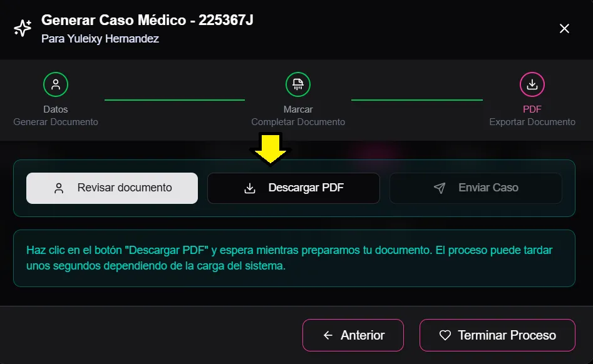Send the case with Enviar Caso
Screen dimensions: 593x364
[476, 188]
